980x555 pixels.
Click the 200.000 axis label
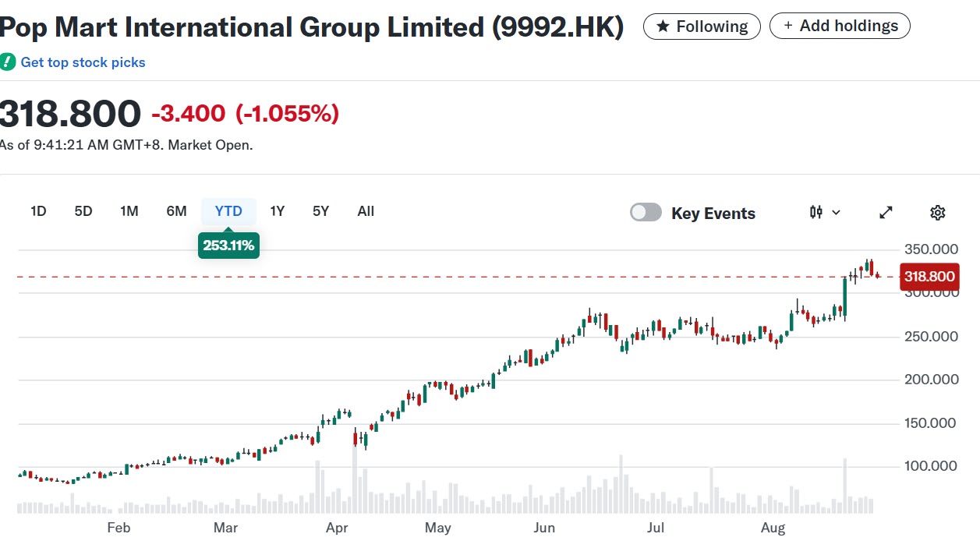932,380
